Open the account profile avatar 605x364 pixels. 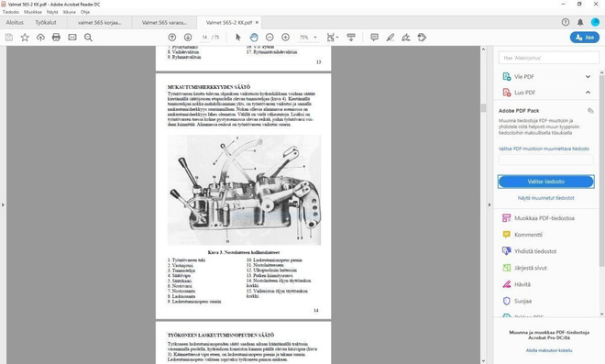595,22
